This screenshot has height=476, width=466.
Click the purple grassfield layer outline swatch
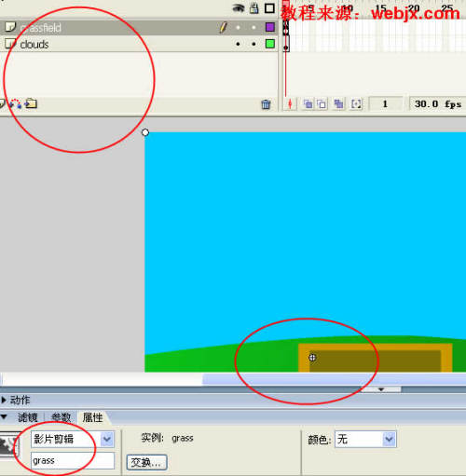270,27
